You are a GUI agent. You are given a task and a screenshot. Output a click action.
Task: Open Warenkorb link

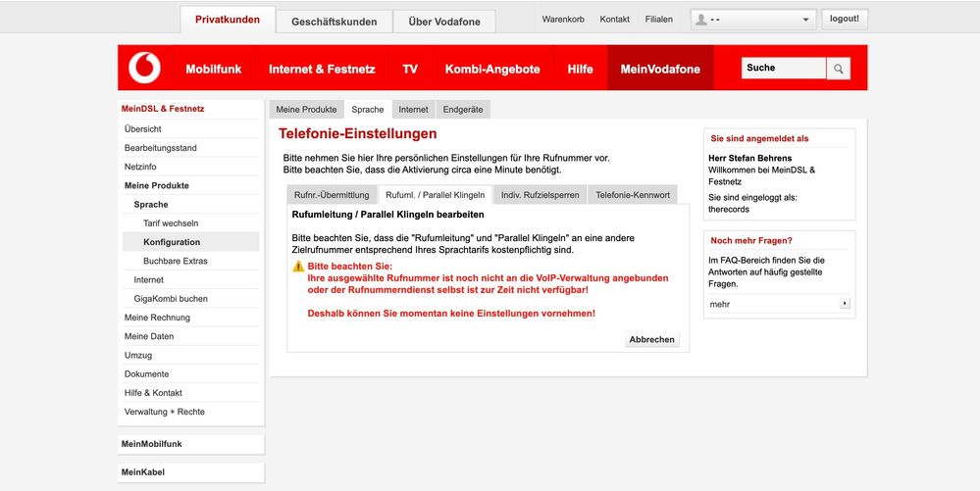[x=563, y=20]
